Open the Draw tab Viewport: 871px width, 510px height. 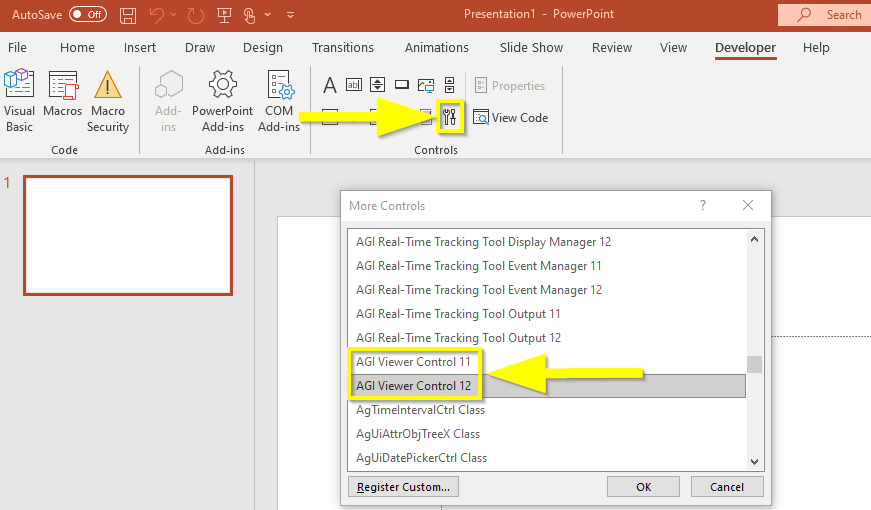click(200, 48)
